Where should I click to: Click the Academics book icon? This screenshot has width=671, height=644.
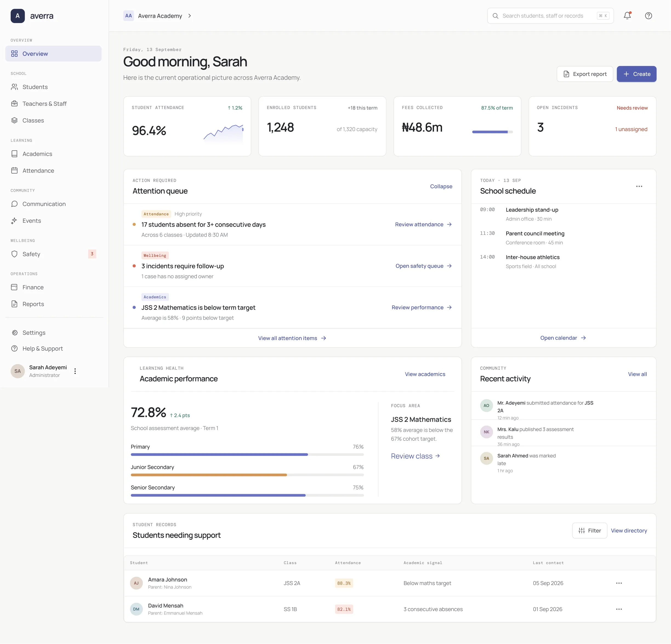coord(14,154)
